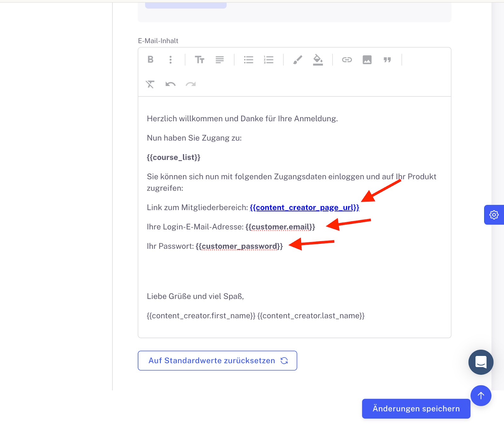
Task: Click the 'Nun haben Sie Zugang zu:' line
Action: (194, 138)
